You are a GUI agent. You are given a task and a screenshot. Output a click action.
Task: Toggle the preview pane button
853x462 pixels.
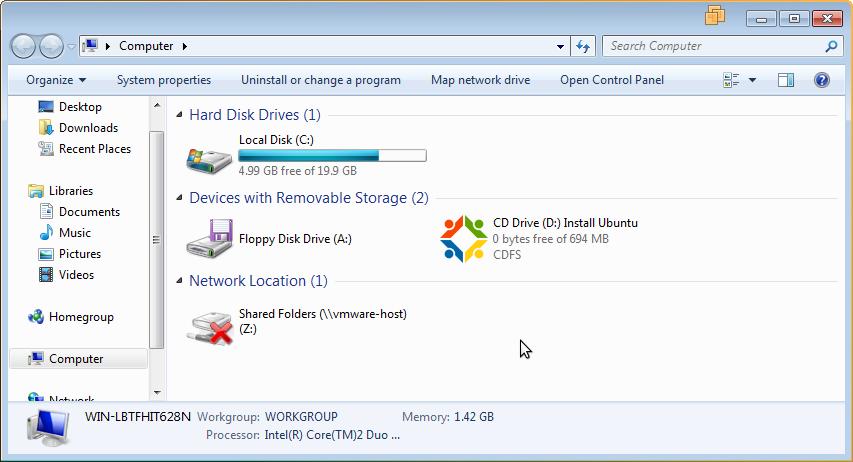786,81
